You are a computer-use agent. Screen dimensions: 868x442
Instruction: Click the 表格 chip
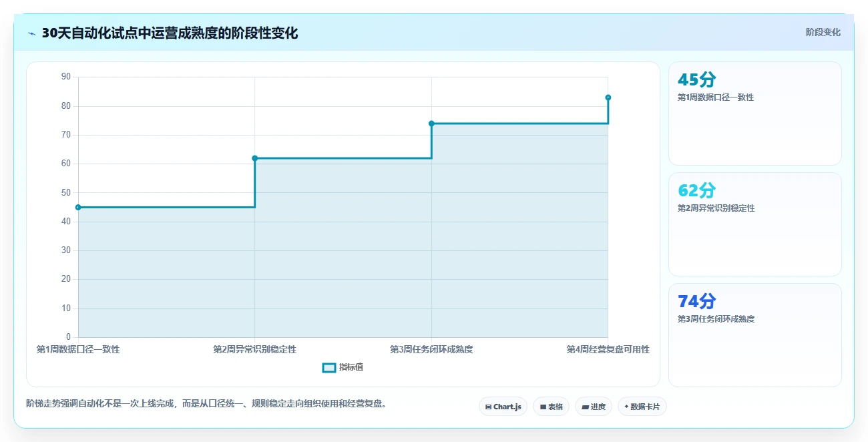[551, 407]
